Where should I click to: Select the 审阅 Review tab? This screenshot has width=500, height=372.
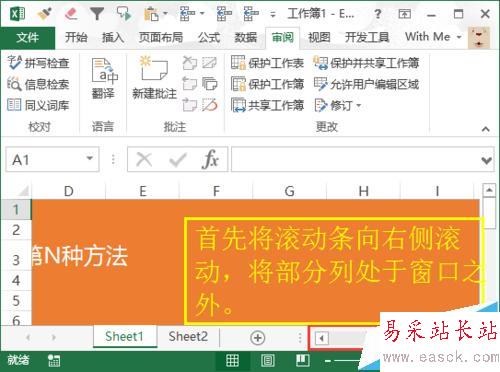(283, 37)
